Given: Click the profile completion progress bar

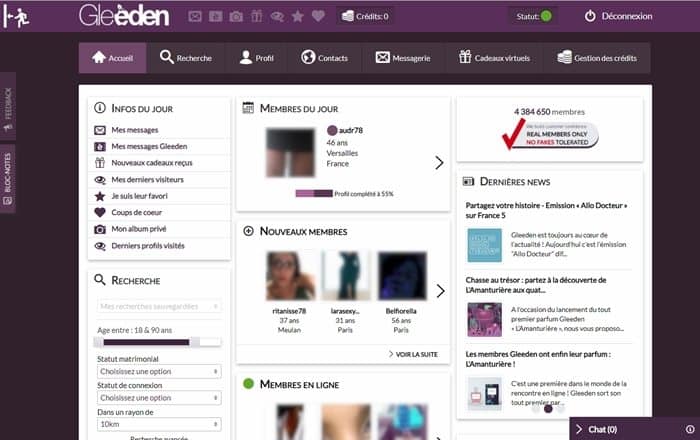Looking at the screenshot, I should [314, 193].
